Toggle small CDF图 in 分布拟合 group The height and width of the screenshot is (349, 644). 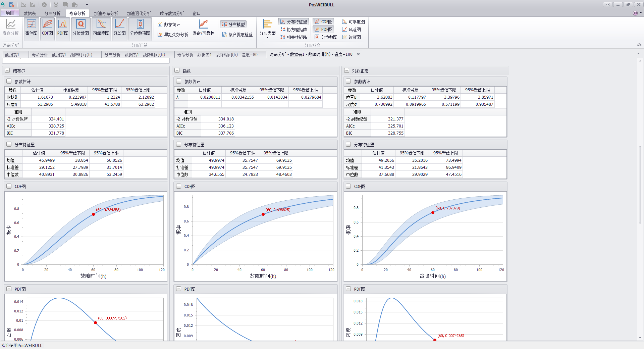[323, 22]
